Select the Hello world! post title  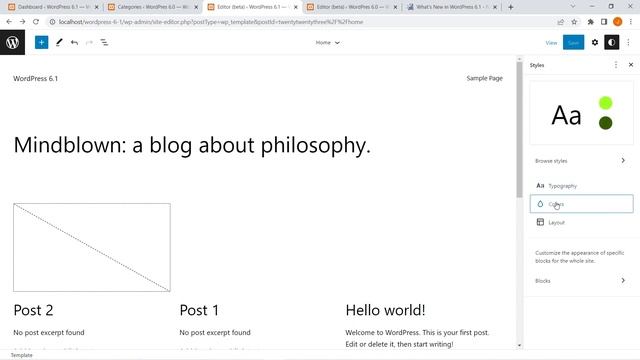(385, 310)
